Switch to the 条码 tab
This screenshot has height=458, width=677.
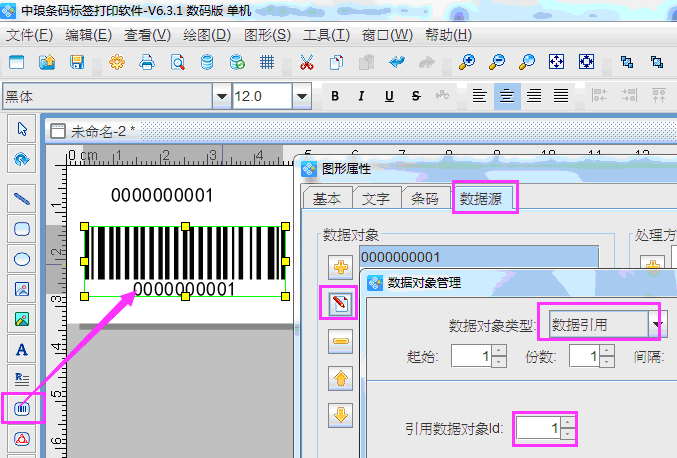pyautogui.click(x=425, y=199)
